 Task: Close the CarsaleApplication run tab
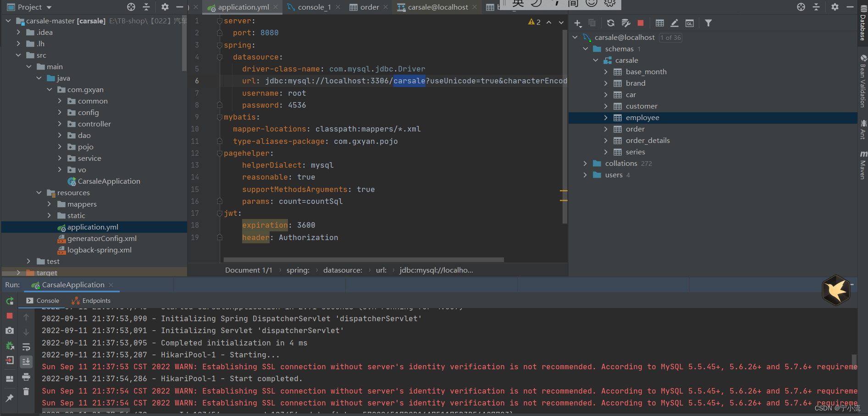pos(111,285)
